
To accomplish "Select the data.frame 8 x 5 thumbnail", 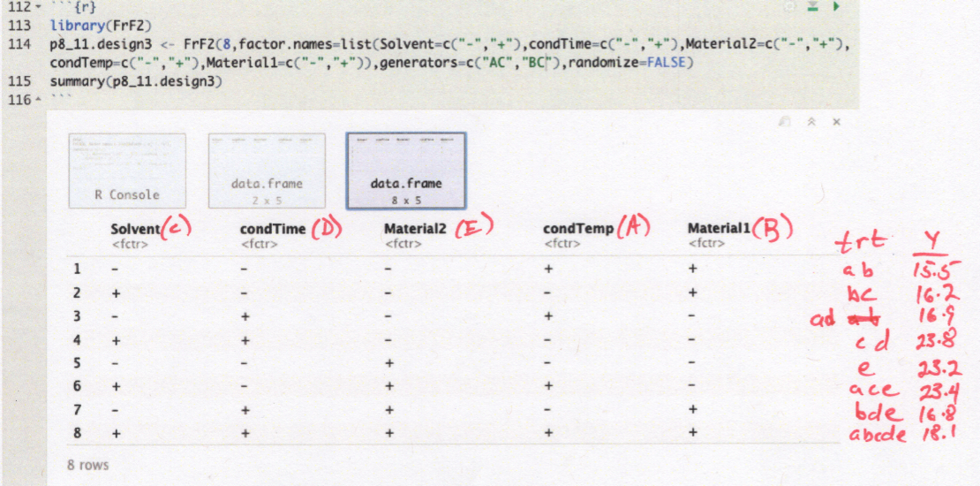I will pyautogui.click(x=406, y=171).
